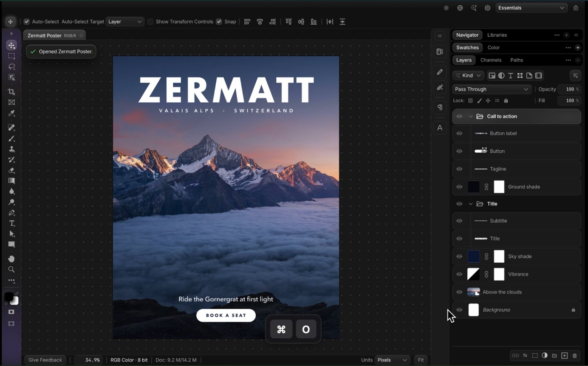Open the Libraries tab

(497, 35)
